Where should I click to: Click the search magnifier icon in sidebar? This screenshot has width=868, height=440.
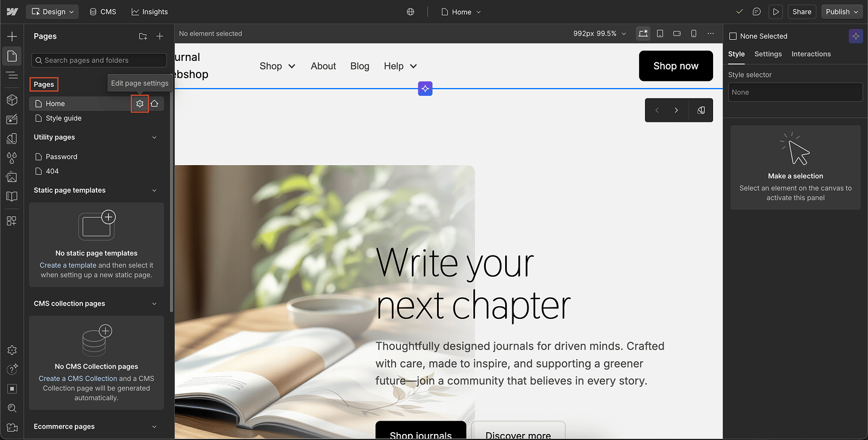(12, 408)
